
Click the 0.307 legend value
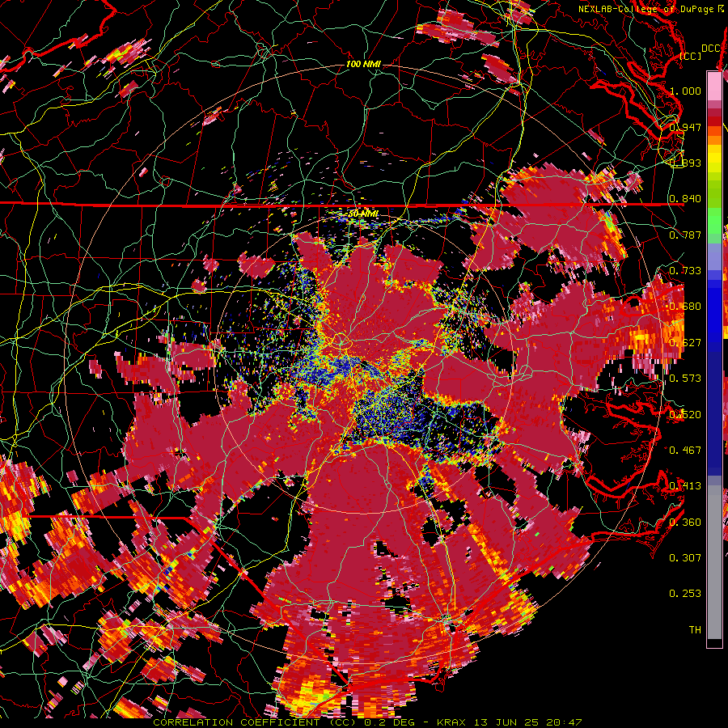pyautogui.click(x=685, y=557)
